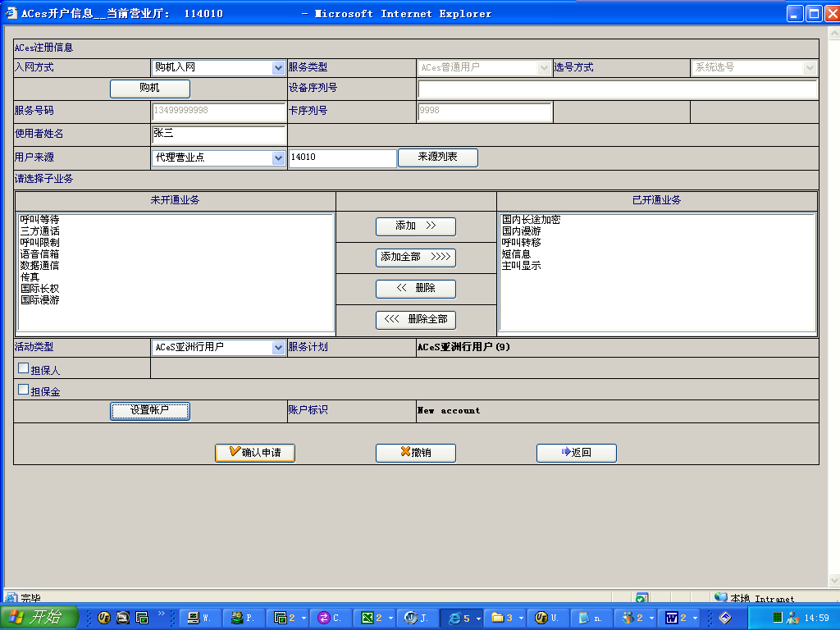The image size is (840, 630).
Task: Open the folder taskbar group
Action: pos(504,618)
